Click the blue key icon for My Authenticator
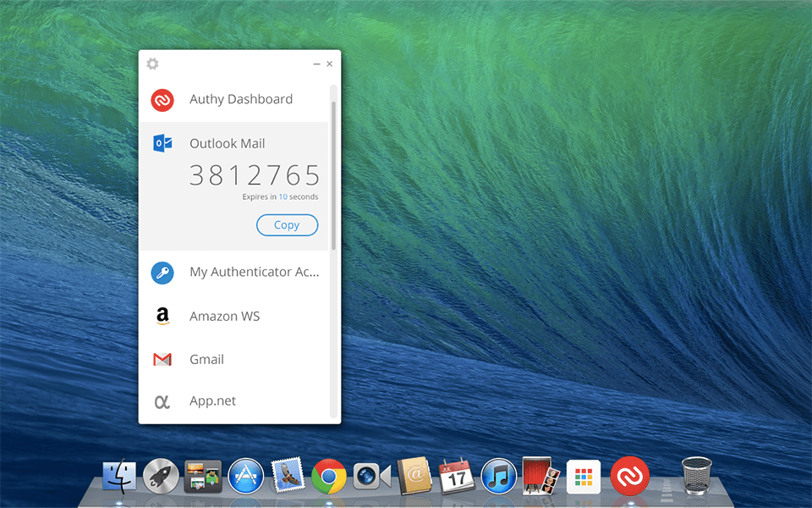Viewport: 812px width, 508px height. tap(162, 273)
